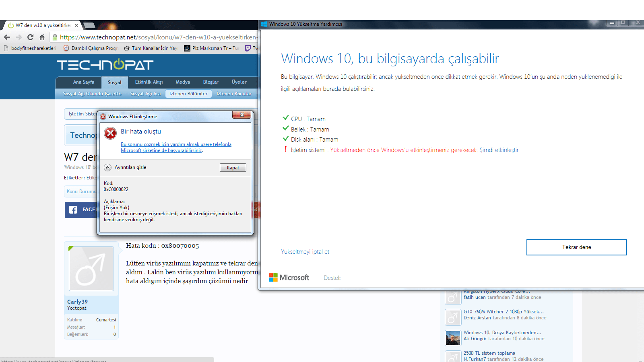This screenshot has height=362, width=644.
Task: Click the Facebook share button
Action: click(81, 210)
